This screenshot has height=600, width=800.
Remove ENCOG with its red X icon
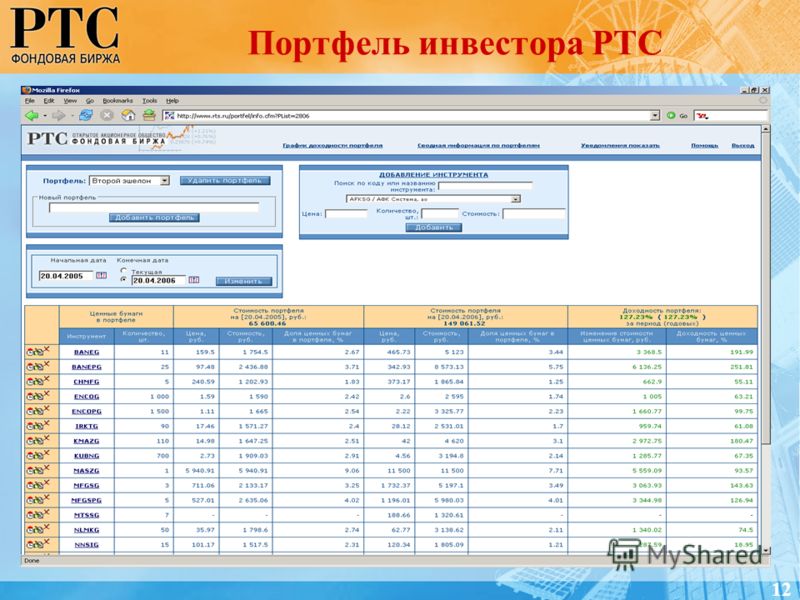coord(46,394)
